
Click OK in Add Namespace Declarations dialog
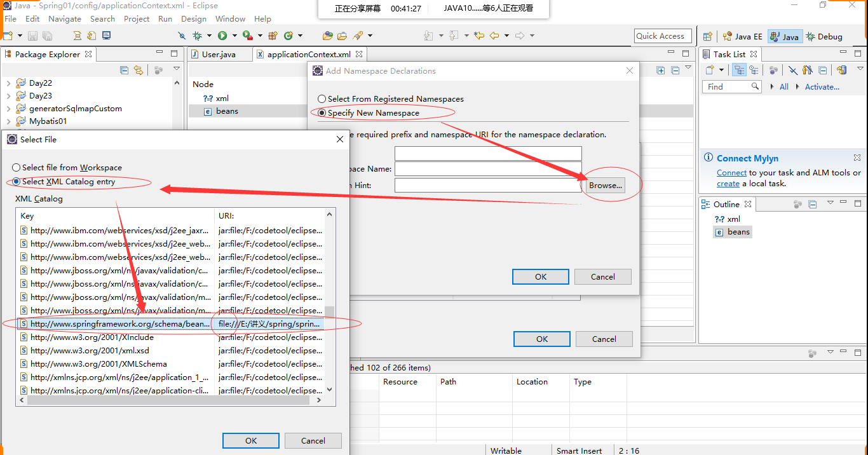pyautogui.click(x=541, y=276)
